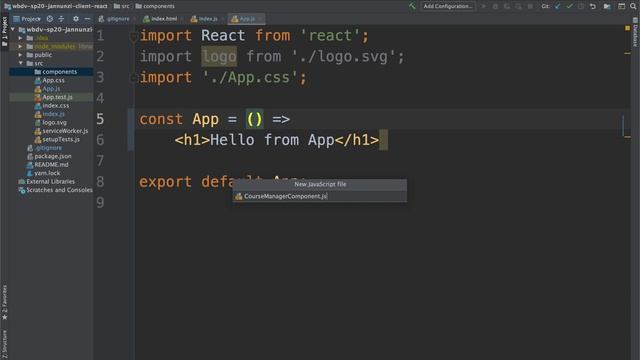Click Git update project blue check

click(558, 6)
